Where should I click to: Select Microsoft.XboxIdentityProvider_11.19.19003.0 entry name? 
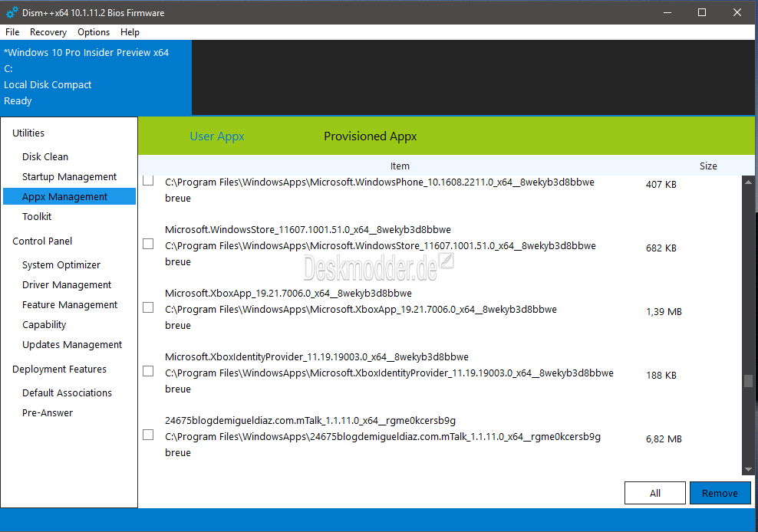click(x=317, y=357)
